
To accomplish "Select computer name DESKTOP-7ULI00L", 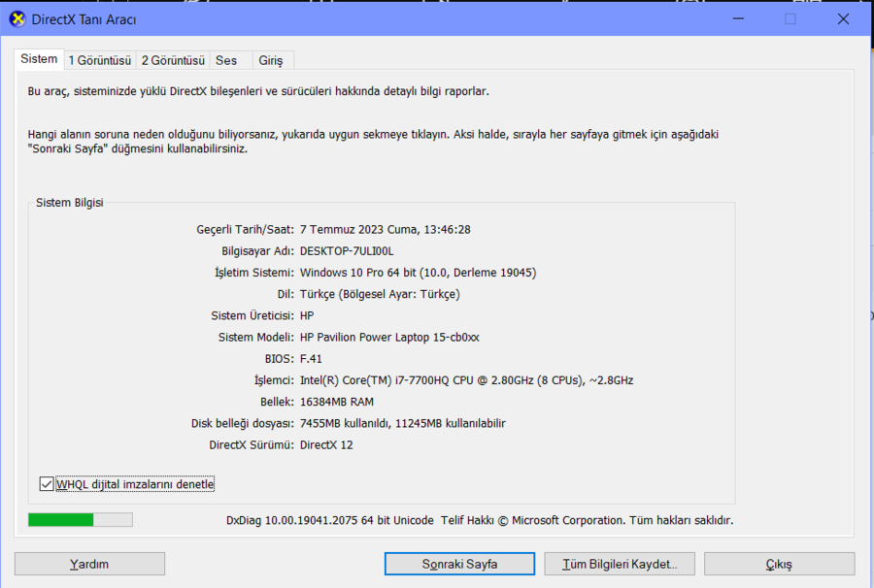I will pos(347,251).
